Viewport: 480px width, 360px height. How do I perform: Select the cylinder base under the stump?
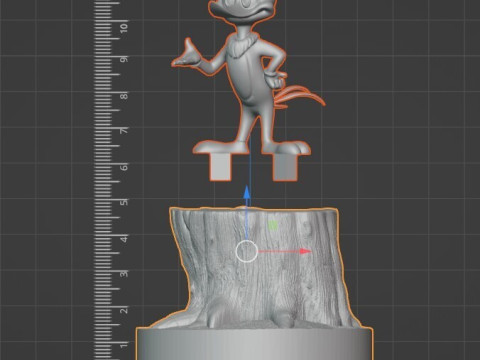[254, 344]
